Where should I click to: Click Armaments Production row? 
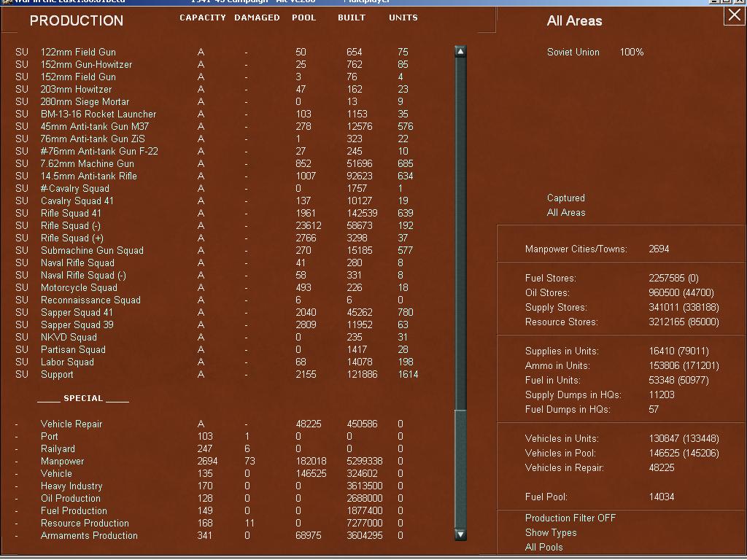(209, 534)
